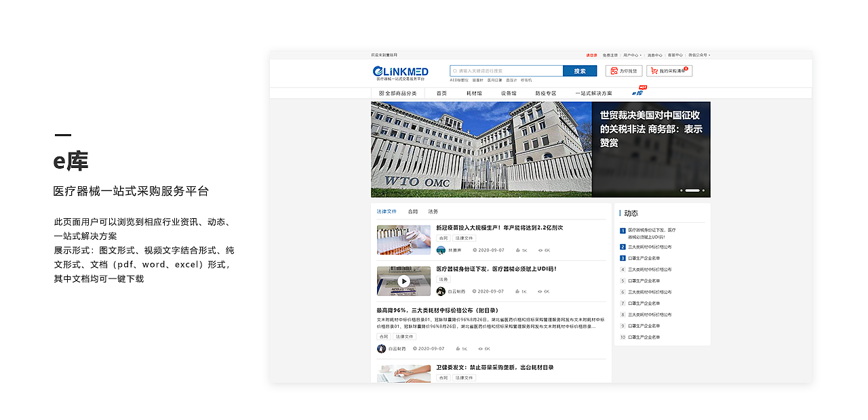
Task: Open 防疫专区 in the navigation bar
Action: (x=546, y=93)
